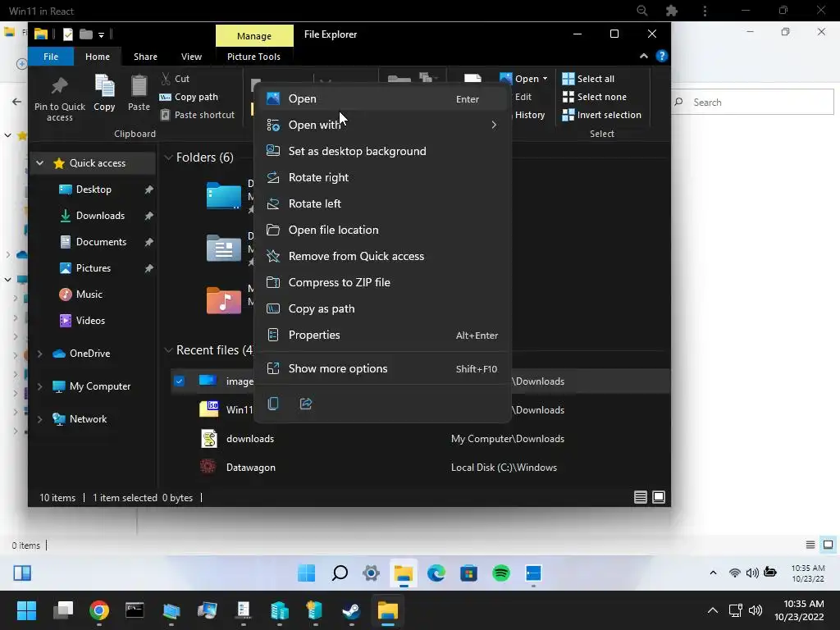This screenshot has height=630, width=840.
Task: Click Copy path in the ribbon
Action: (x=189, y=97)
